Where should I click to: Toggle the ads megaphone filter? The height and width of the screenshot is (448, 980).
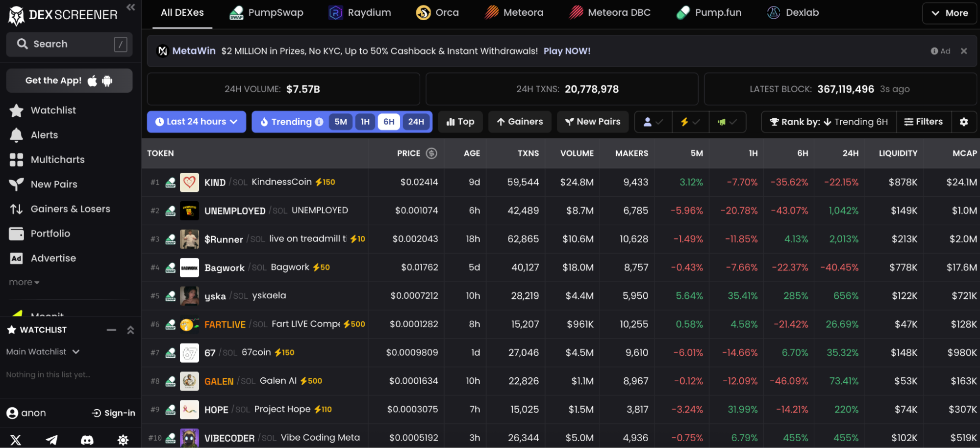pyautogui.click(x=728, y=122)
